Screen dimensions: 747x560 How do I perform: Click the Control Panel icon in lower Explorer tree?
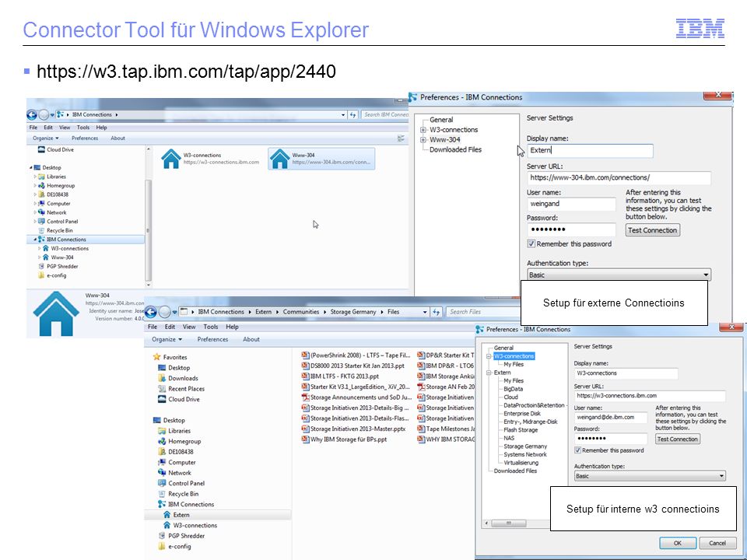pyautogui.click(x=162, y=483)
